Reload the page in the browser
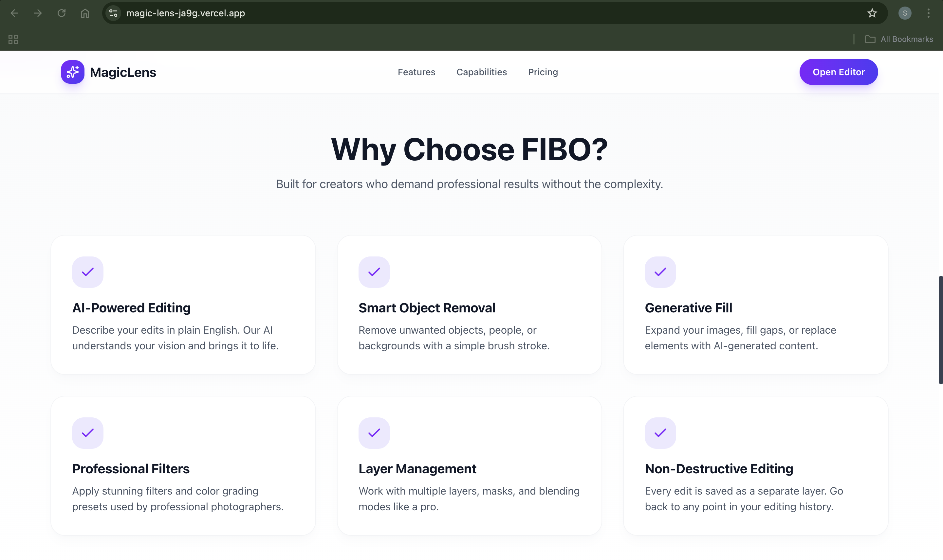The width and height of the screenshot is (943, 560). [62, 13]
